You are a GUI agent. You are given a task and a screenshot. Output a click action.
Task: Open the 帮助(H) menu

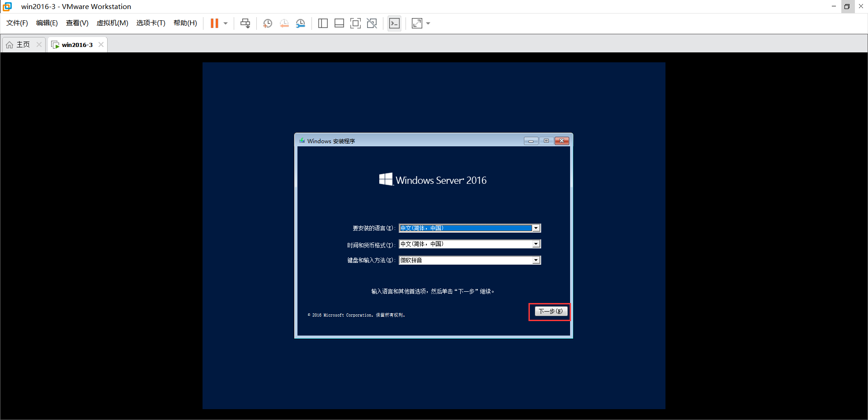click(185, 23)
